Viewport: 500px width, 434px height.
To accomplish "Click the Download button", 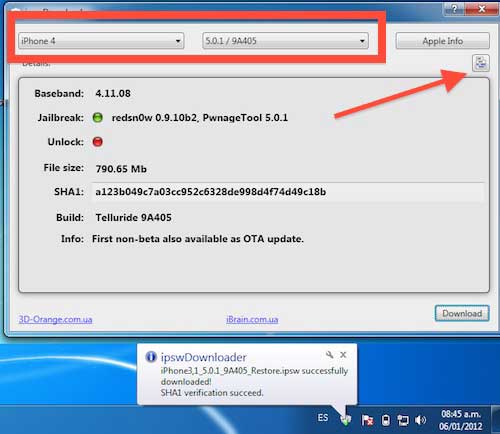I will click(x=462, y=313).
